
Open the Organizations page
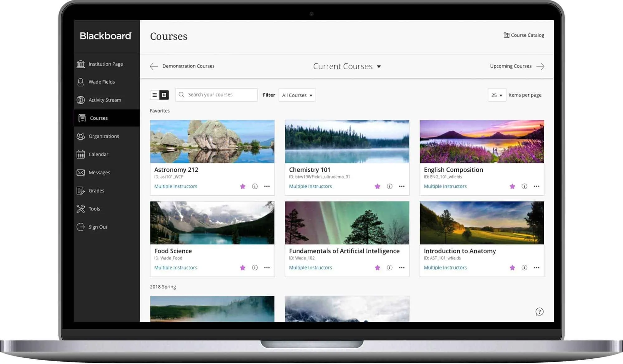pos(104,136)
